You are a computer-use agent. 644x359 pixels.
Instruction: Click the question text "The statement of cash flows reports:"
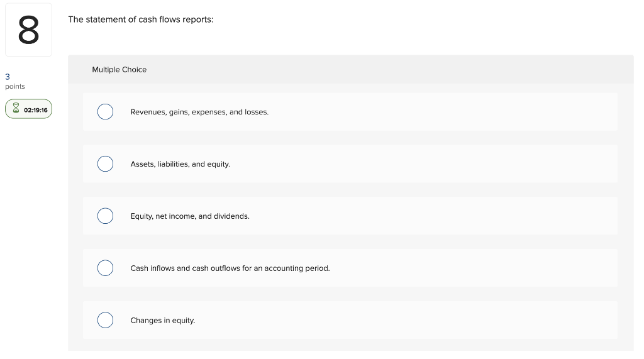[140, 19]
